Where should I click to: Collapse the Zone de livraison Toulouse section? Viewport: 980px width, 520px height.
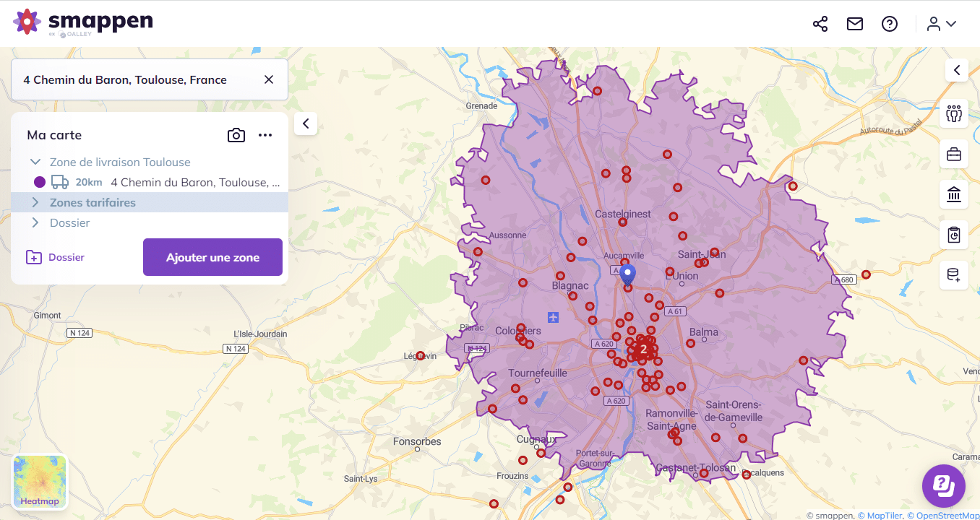(x=35, y=162)
